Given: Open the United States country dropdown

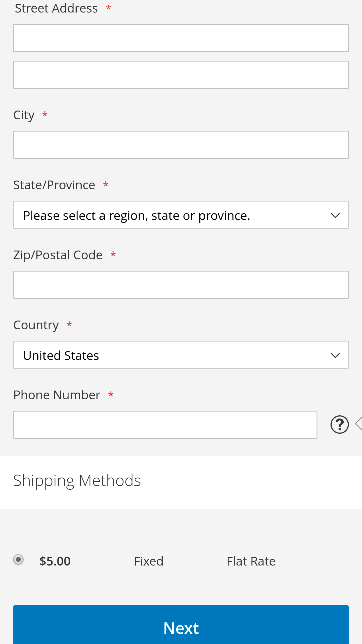Looking at the screenshot, I should click(x=181, y=355).
